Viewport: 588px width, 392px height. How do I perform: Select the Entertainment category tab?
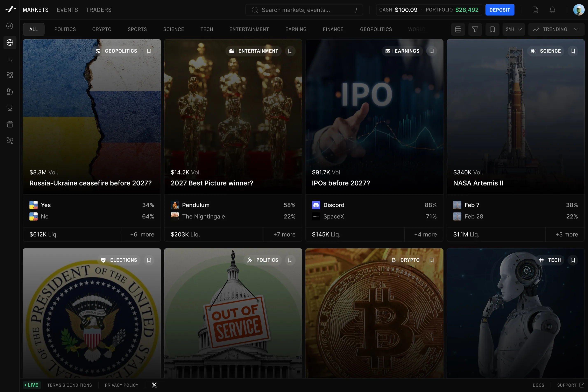pos(249,29)
